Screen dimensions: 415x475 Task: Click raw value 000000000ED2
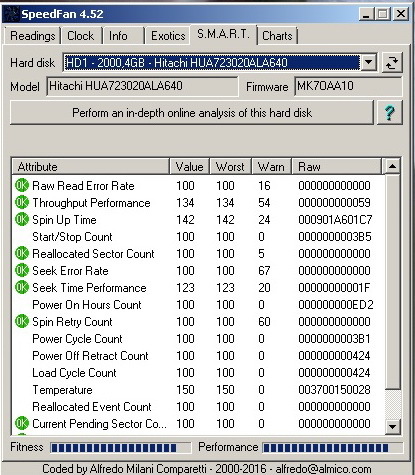coord(336,305)
